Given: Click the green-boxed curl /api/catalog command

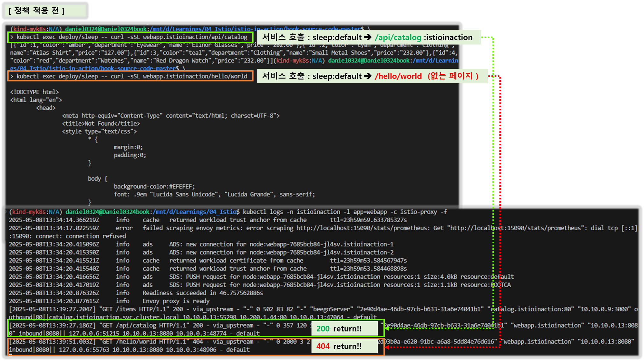Looking at the screenshot, I should [x=131, y=37].
